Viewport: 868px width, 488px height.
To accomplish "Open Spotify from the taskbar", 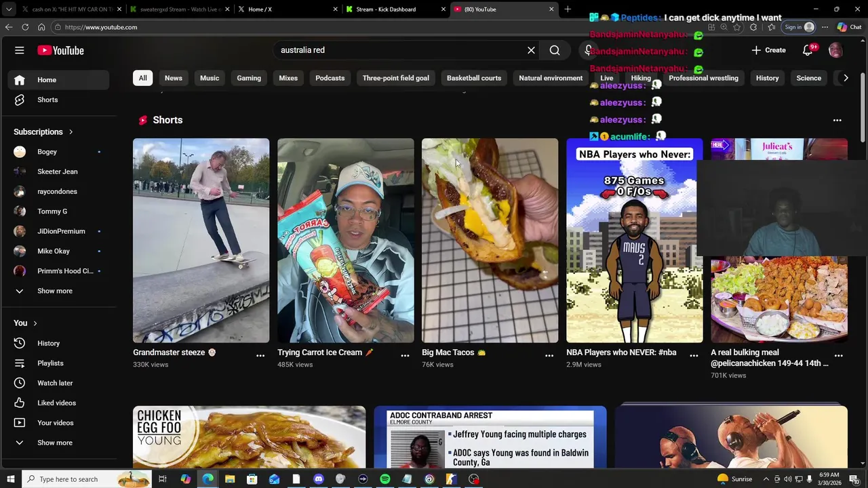I will tap(384, 479).
